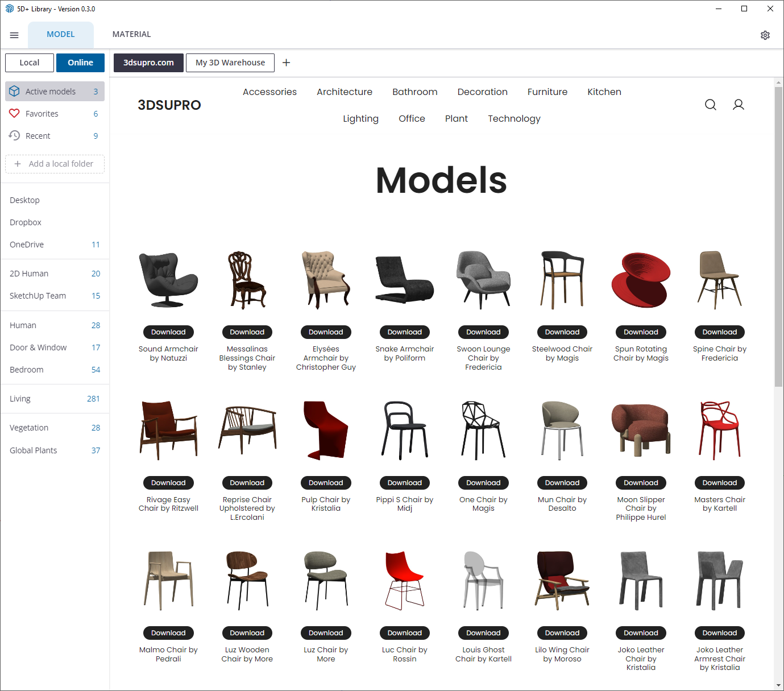784x691 pixels.
Task: Open the My 3D Warehouse tab
Action: pos(230,63)
